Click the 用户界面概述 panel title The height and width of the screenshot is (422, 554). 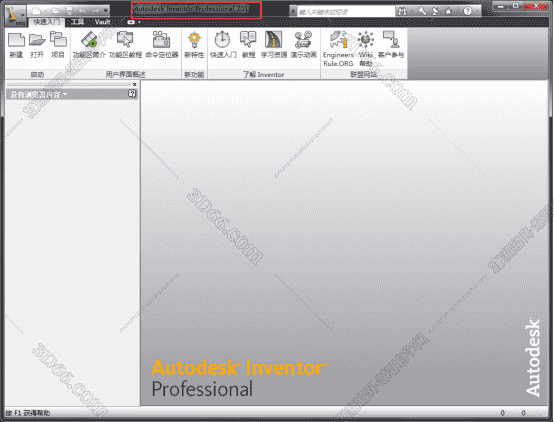pos(125,75)
